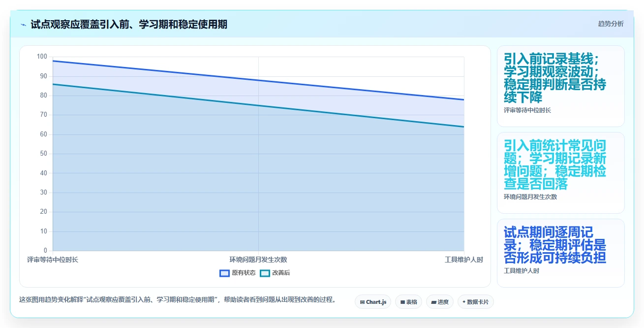Open the card captioned 环境问题月发生次数
644x328 pixels.
click(x=561, y=173)
